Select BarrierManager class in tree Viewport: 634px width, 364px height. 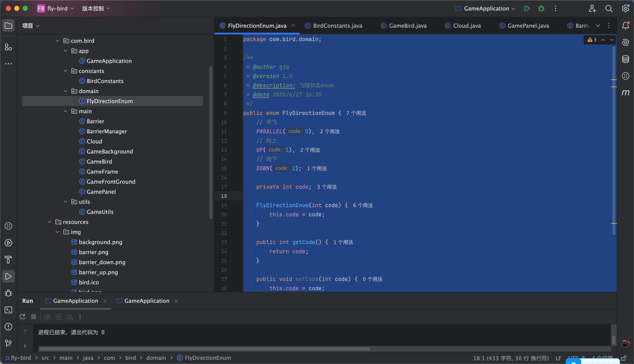107,131
